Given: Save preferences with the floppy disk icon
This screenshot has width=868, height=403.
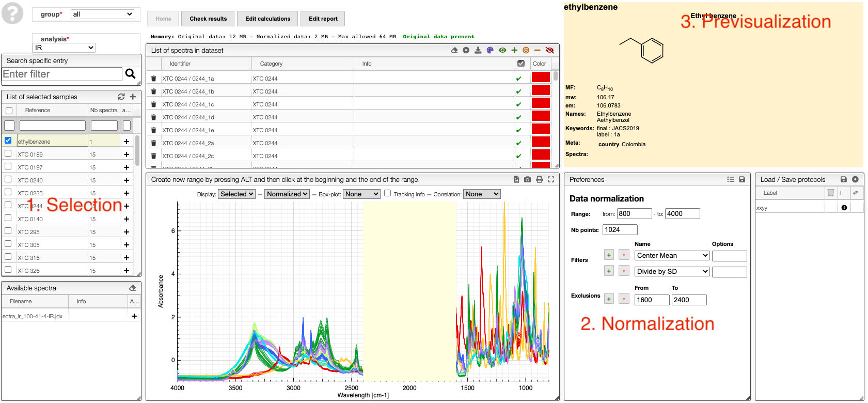Looking at the screenshot, I should click(742, 179).
